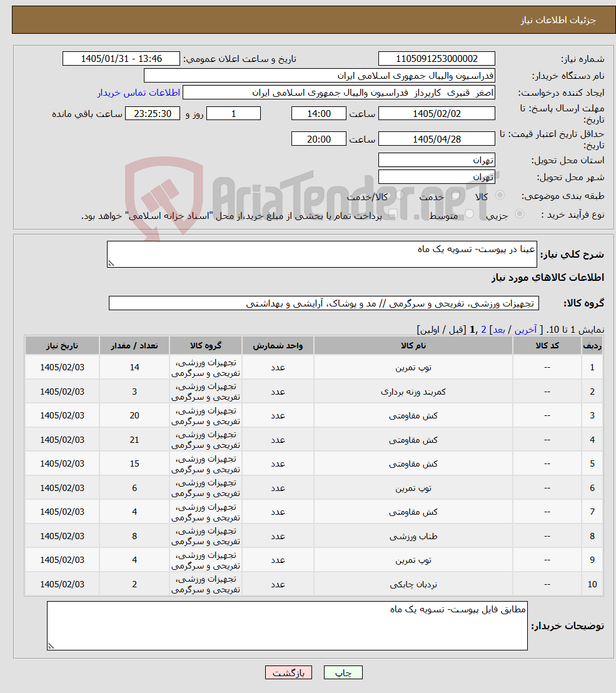Select the متوسط purchase type radio

tap(469, 214)
